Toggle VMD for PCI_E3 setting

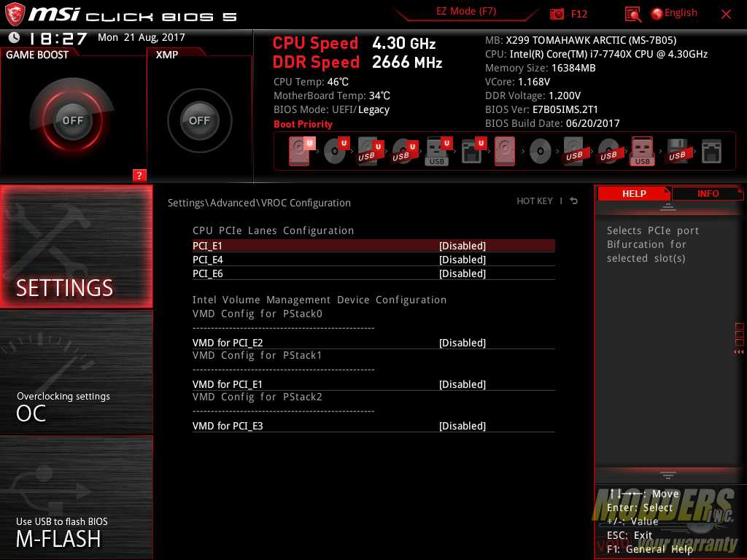tap(373, 425)
